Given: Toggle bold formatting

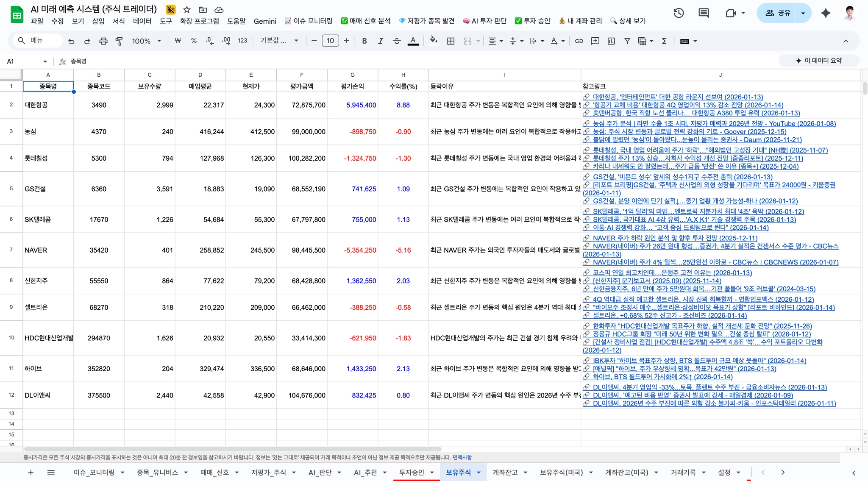Looking at the screenshot, I should (x=364, y=41).
